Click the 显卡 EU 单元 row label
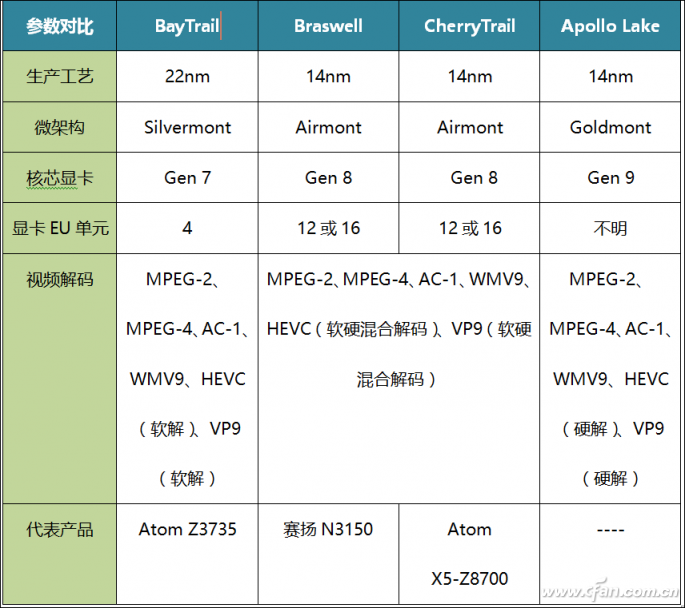This screenshot has height=608, width=685. tap(60, 228)
